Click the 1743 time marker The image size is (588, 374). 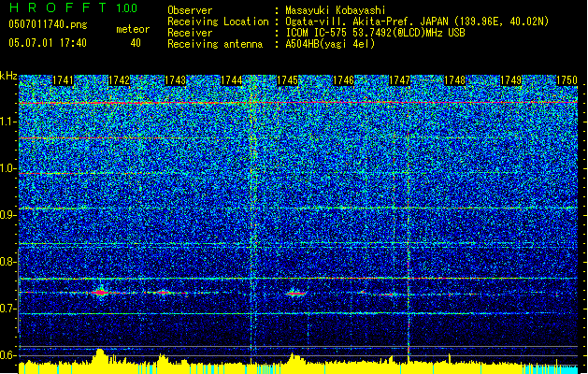(x=175, y=80)
